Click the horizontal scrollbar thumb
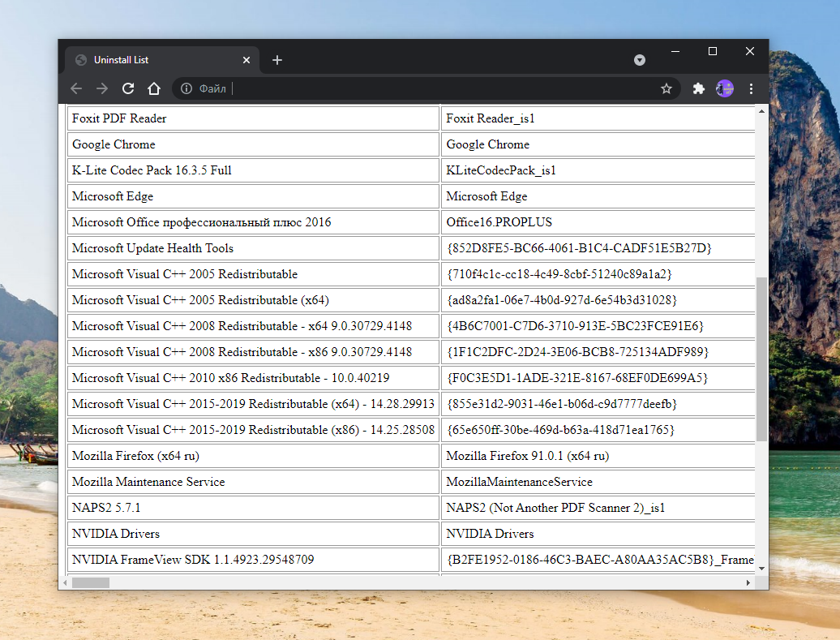840x640 pixels. tap(91, 582)
